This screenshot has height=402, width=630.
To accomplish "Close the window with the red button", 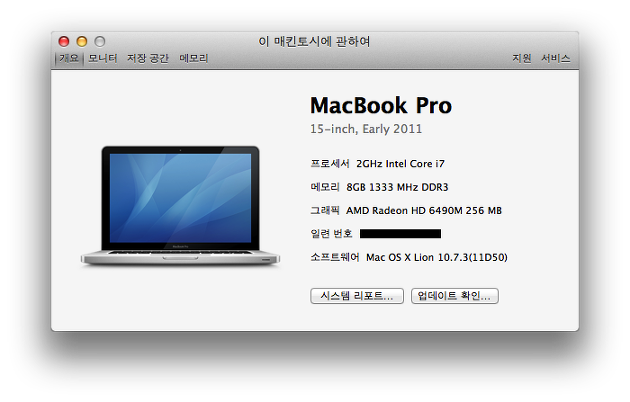I will click(x=64, y=41).
